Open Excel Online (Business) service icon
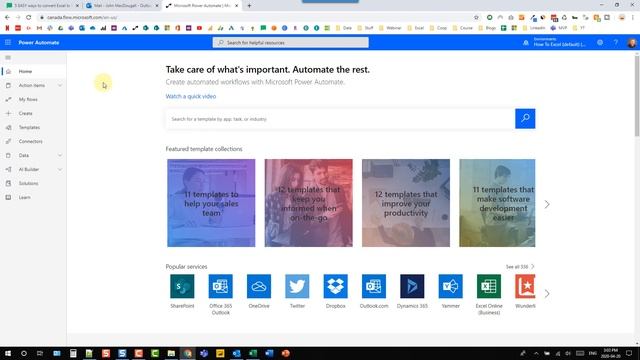Screen dimensions: 640x360 (489, 286)
